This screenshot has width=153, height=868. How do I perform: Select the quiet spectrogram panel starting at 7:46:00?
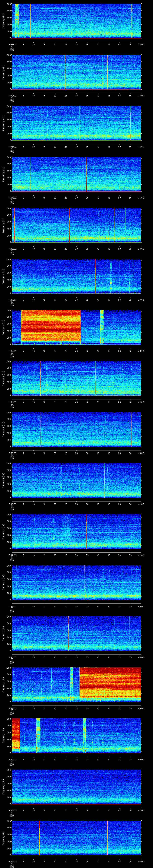tap(77, 786)
